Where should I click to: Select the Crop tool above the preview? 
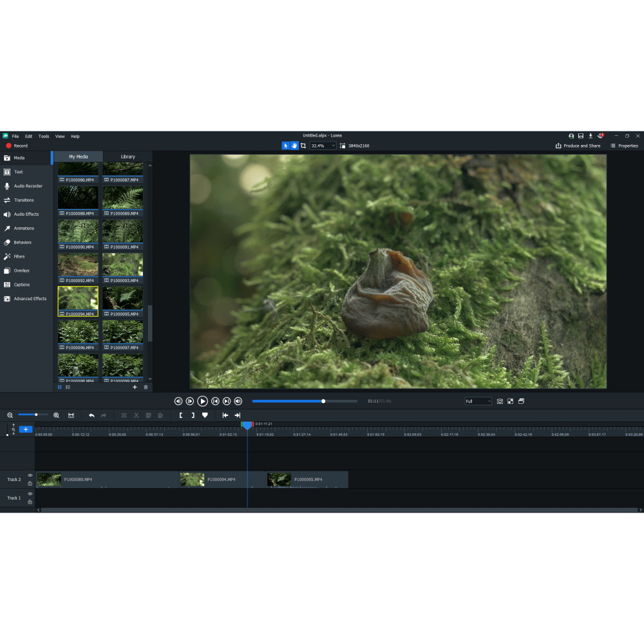pyautogui.click(x=303, y=146)
